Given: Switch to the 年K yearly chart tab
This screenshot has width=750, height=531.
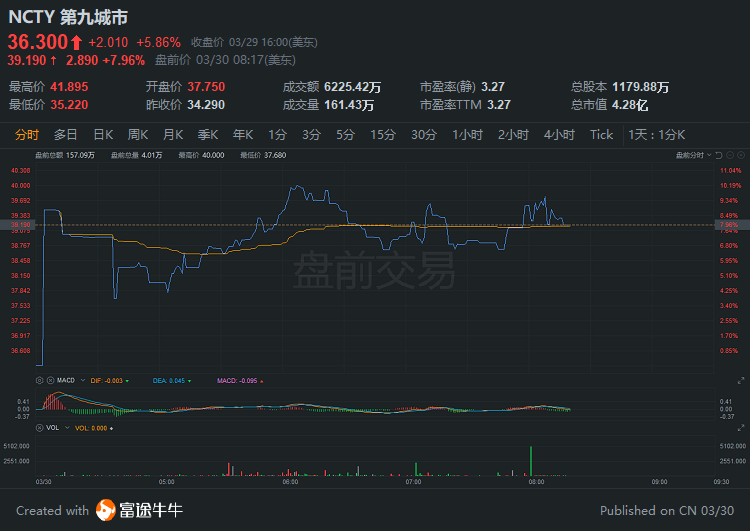Looking at the screenshot, I should pos(243,135).
